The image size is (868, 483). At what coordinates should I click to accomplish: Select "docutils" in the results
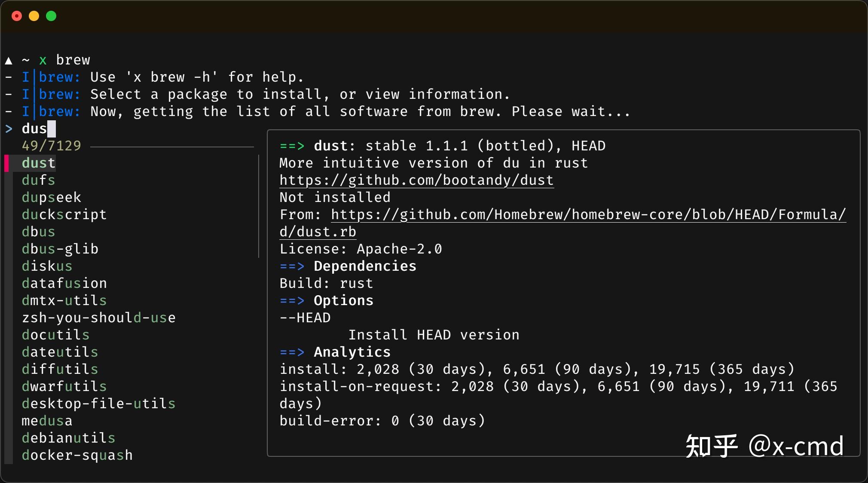pos(55,334)
